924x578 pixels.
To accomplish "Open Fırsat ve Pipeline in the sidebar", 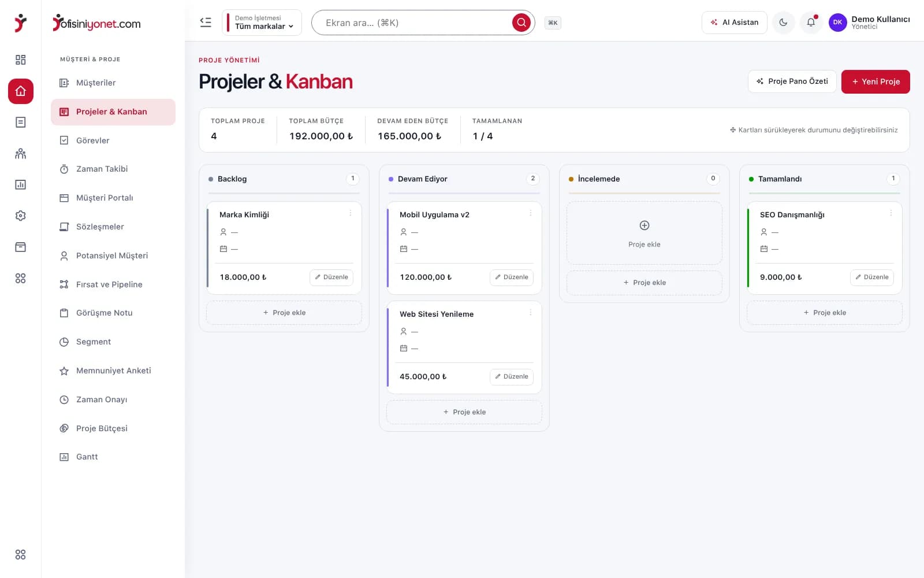I will [x=113, y=284].
